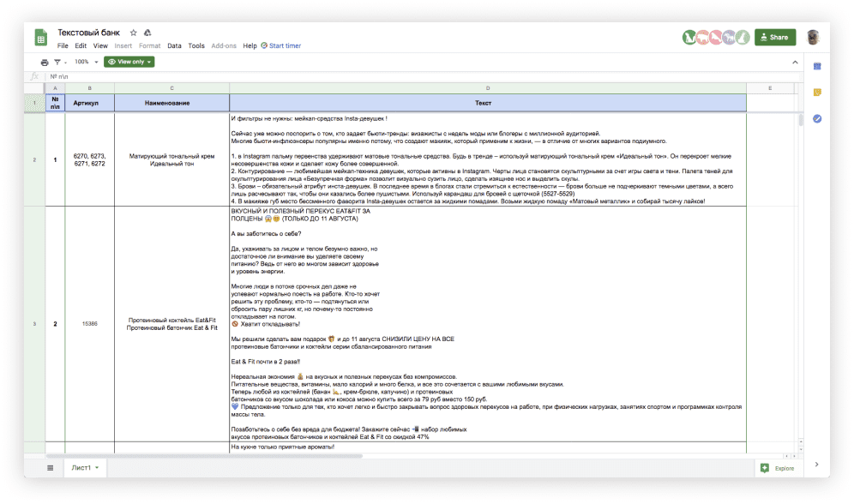Open the Лист1 tab dropdown arrow
Image resolution: width=854 pixels, height=504 pixels.
[97, 468]
